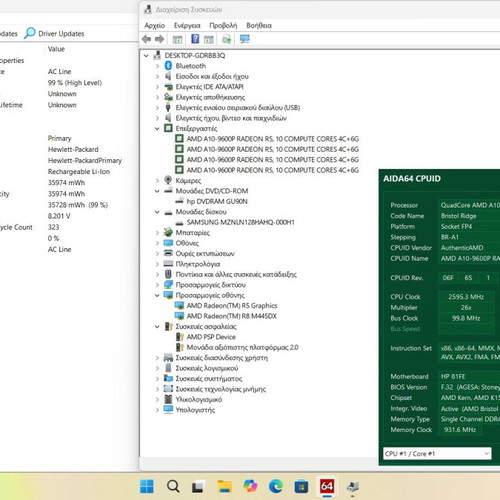Click the 8.201 V voltage value
The width and height of the screenshot is (500, 500).
(59, 216)
